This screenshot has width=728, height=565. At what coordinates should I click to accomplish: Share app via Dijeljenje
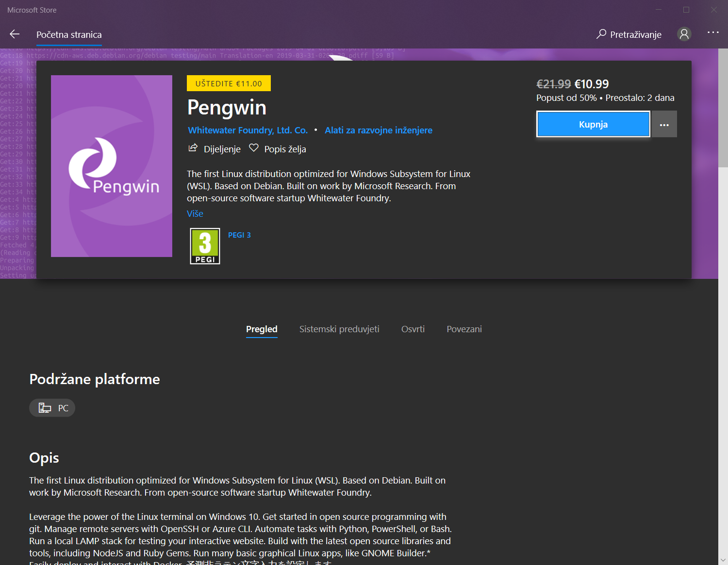click(x=215, y=148)
